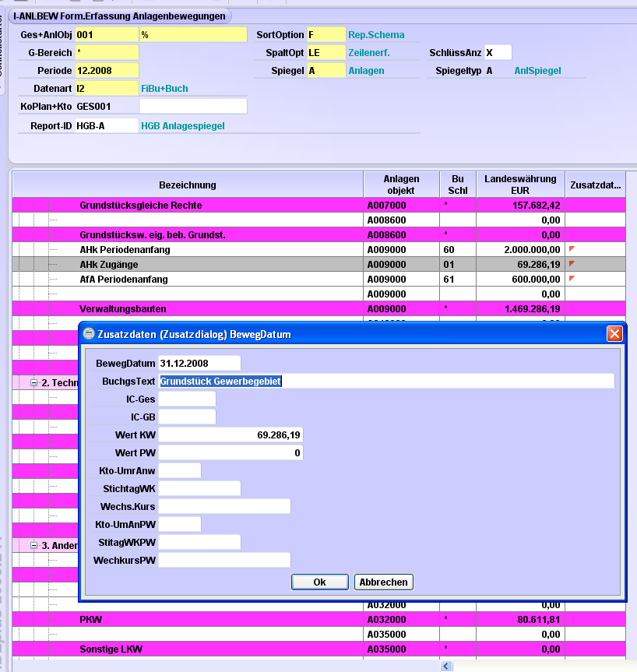Focus the Kto-UmrAnw input field

(x=180, y=470)
